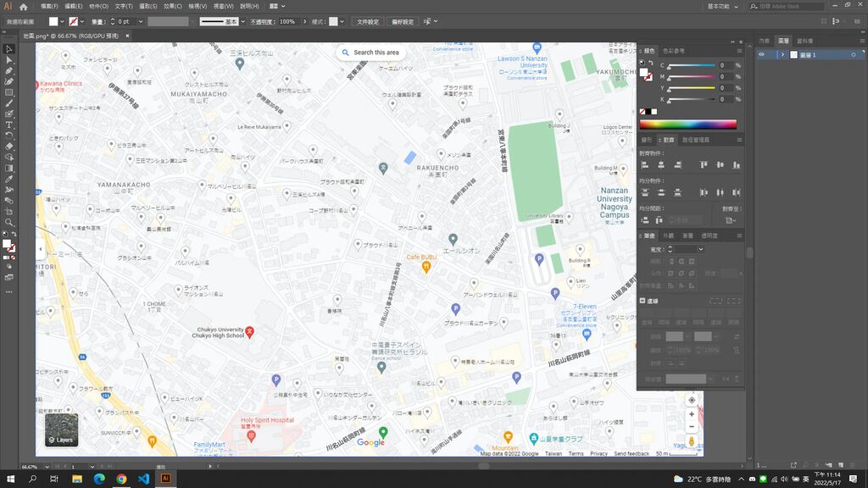
Task: Toggle visibility eye of layer 1
Action: (x=762, y=55)
